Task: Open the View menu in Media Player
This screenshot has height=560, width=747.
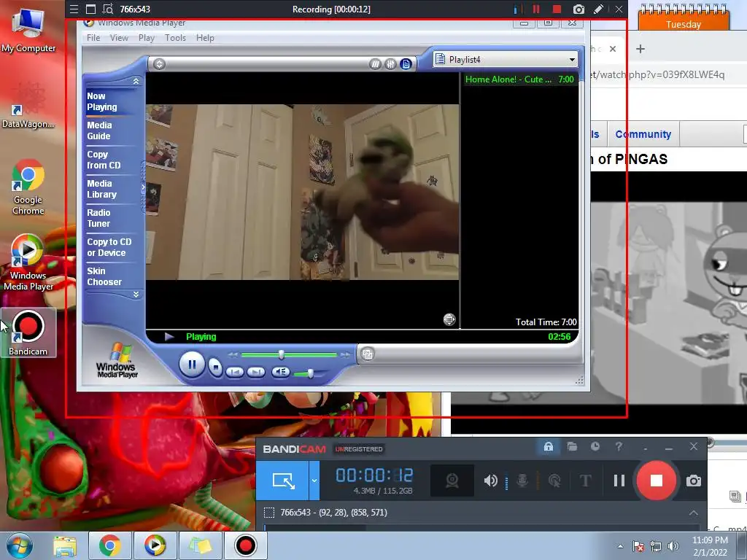Action: 119,38
